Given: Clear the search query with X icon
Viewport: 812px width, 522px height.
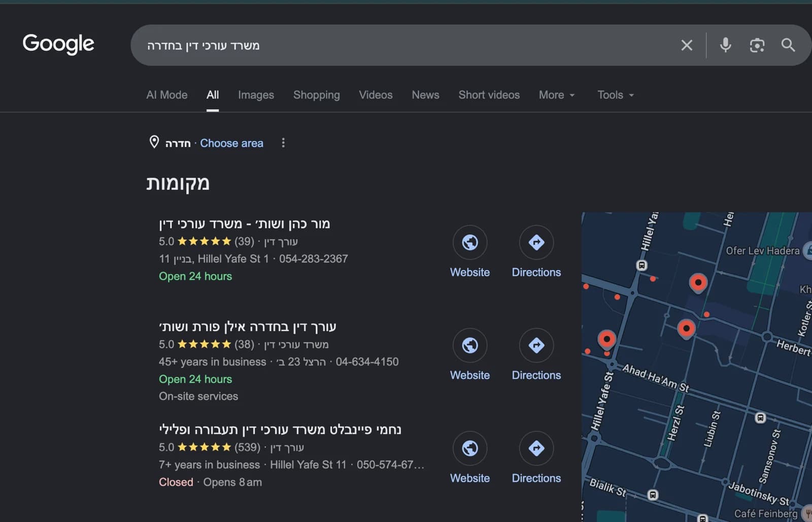Looking at the screenshot, I should 687,45.
